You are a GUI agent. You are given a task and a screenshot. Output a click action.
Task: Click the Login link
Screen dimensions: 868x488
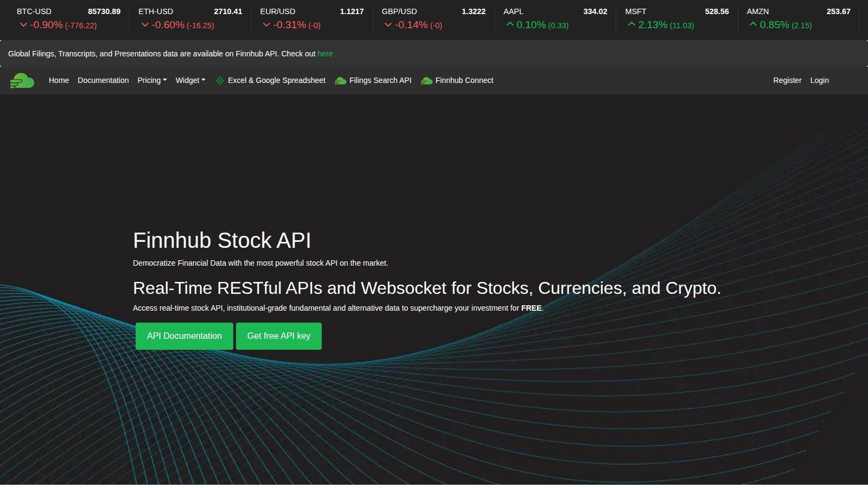click(819, 80)
